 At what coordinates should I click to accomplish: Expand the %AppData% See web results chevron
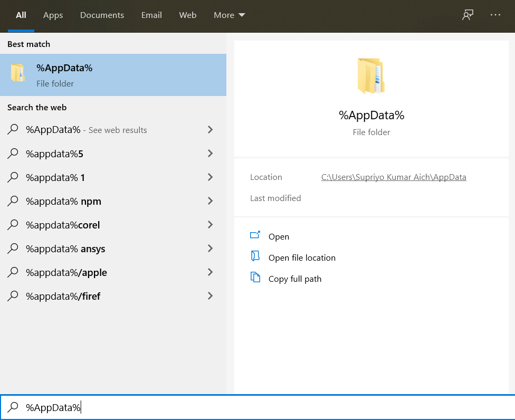210,130
